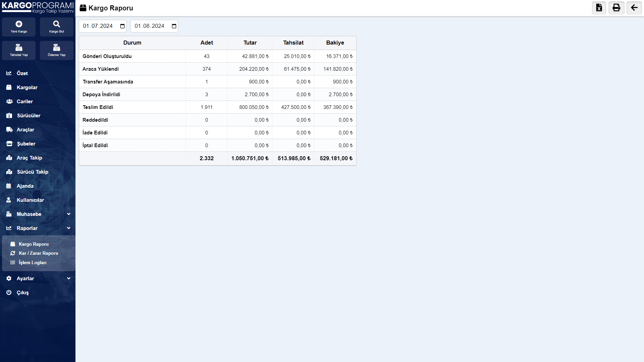Click the Muhasebe register icon

click(9, 214)
